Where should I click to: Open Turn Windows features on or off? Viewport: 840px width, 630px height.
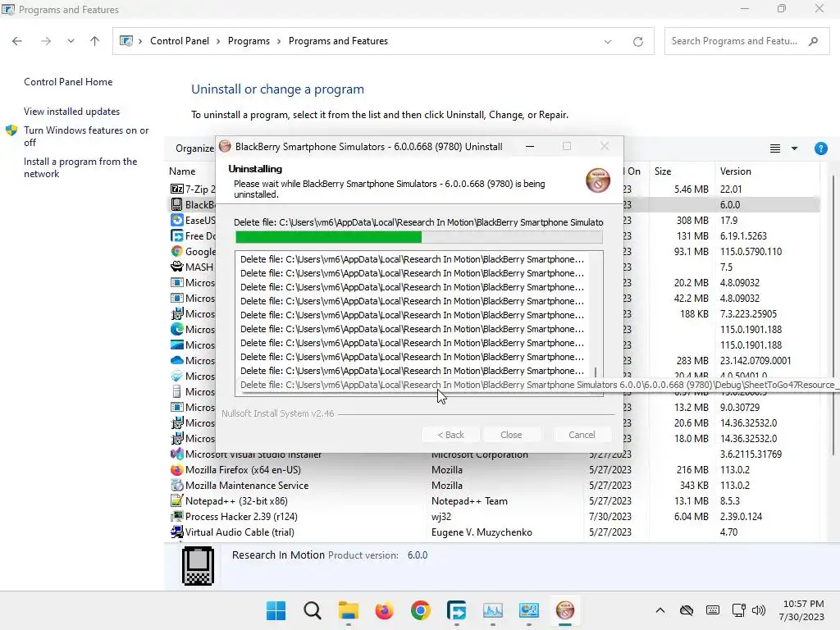86,136
